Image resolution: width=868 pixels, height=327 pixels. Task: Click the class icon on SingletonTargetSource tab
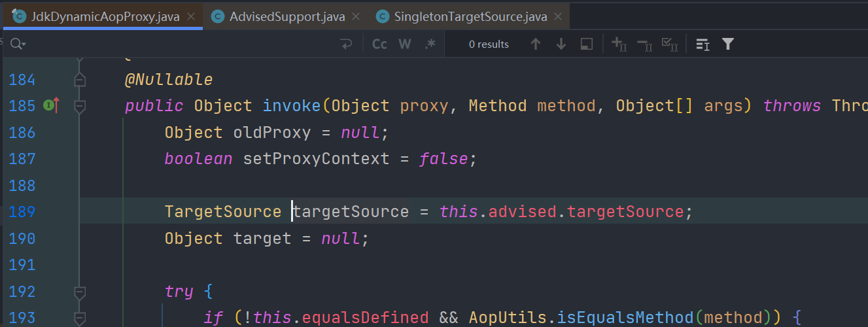click(382, 16)
